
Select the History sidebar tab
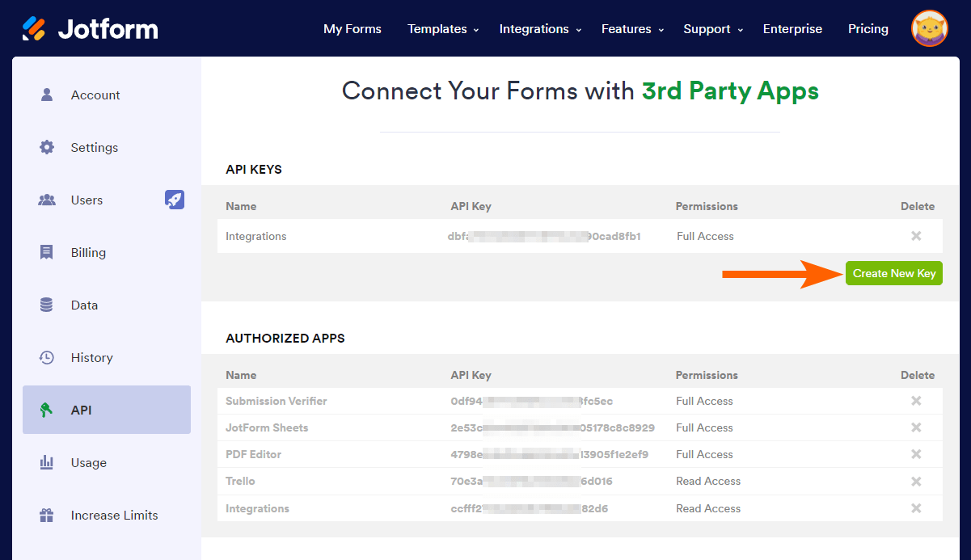coord(91,357)
